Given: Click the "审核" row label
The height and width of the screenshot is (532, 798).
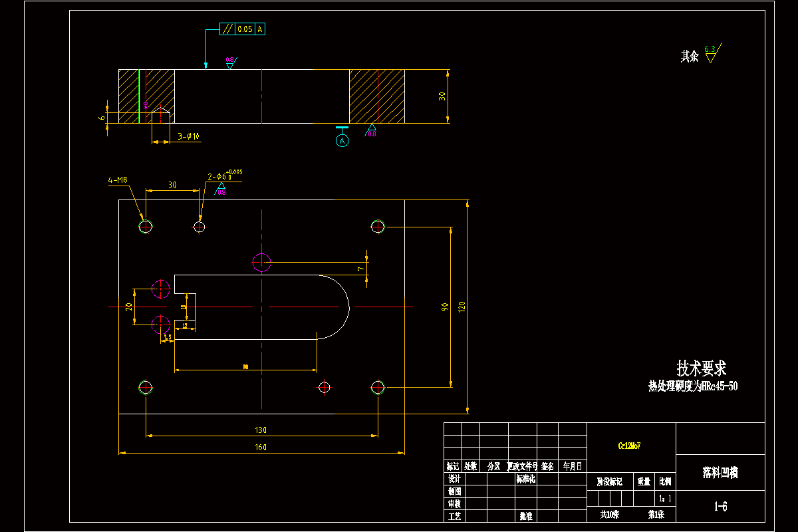Looking at the screenshot, I should pos(454,504).
